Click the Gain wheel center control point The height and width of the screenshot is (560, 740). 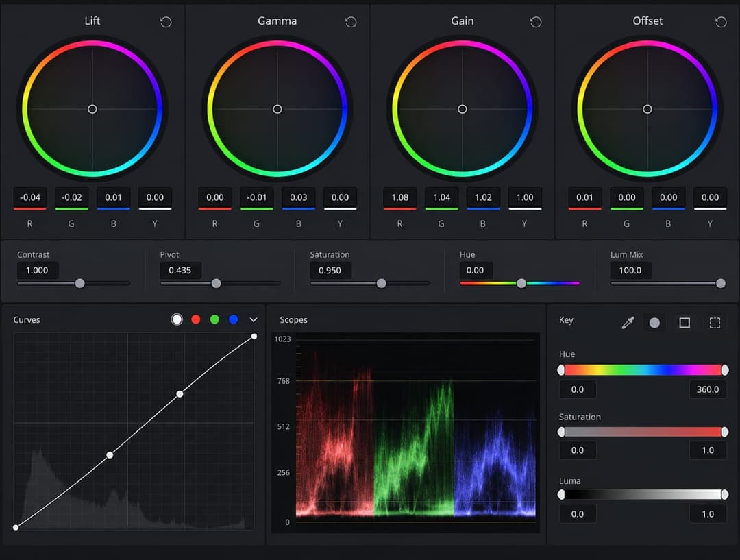pyautogui.click(x=463, y=109)
